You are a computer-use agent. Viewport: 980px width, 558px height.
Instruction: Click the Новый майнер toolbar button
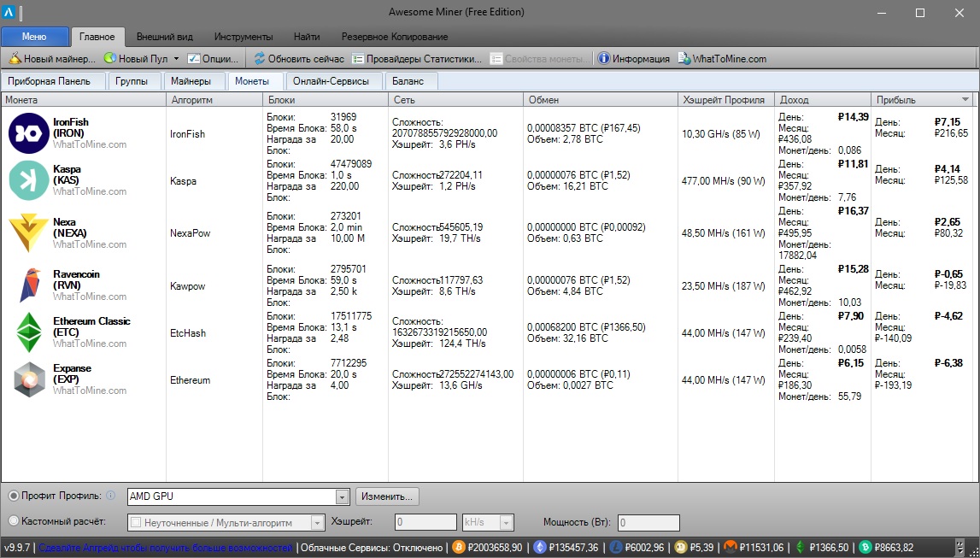click(52, 59)
